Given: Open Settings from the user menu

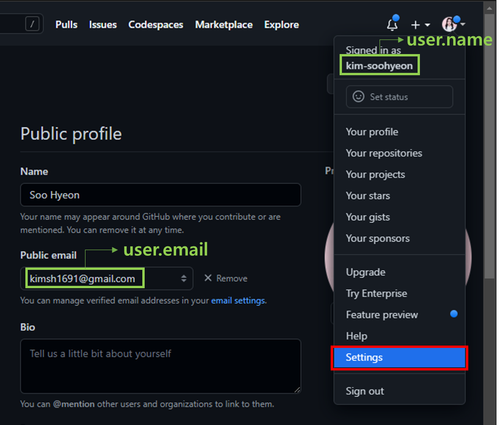Looking at the screenshot, I should (400, 357).
